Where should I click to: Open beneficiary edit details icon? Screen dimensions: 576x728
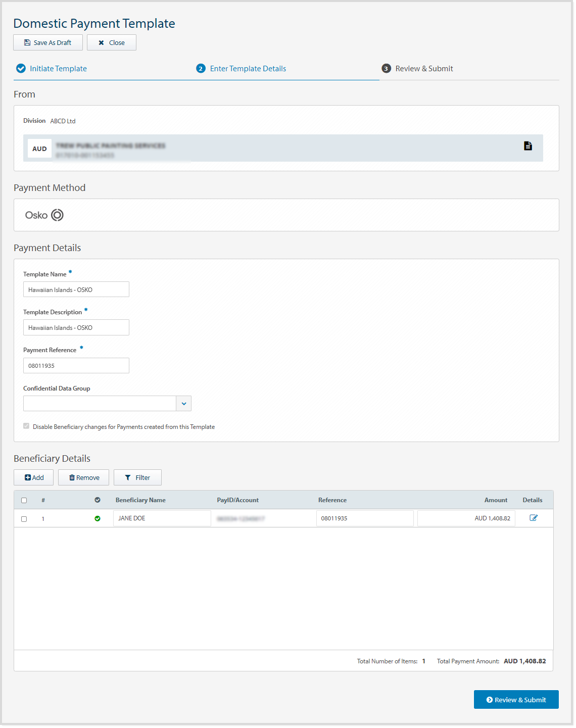533,518
